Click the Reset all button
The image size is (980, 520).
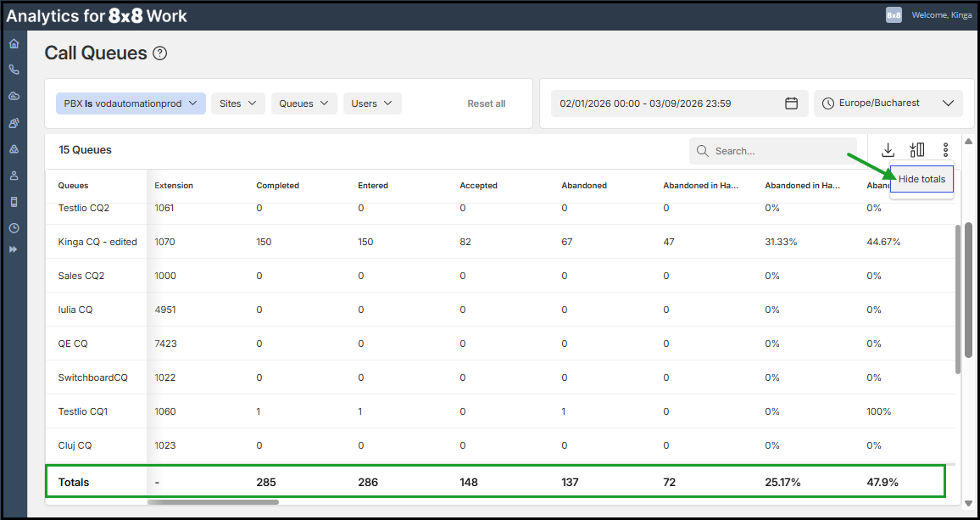pos(487,103)
